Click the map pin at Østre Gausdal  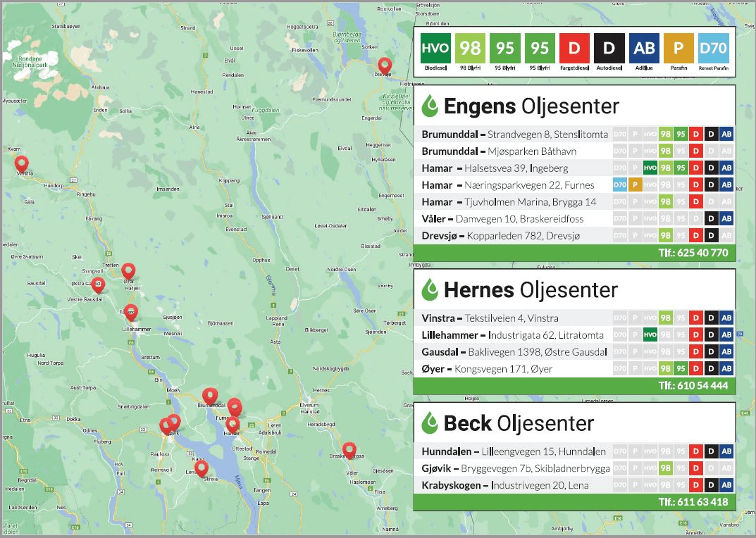pos(98,285)
